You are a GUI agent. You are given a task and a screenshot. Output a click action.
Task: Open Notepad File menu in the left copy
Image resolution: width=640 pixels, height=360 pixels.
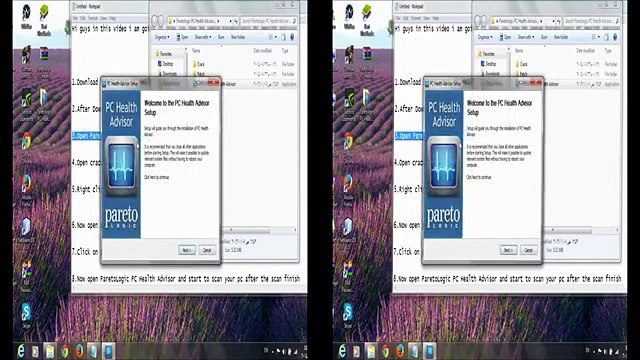pos(75,18)
